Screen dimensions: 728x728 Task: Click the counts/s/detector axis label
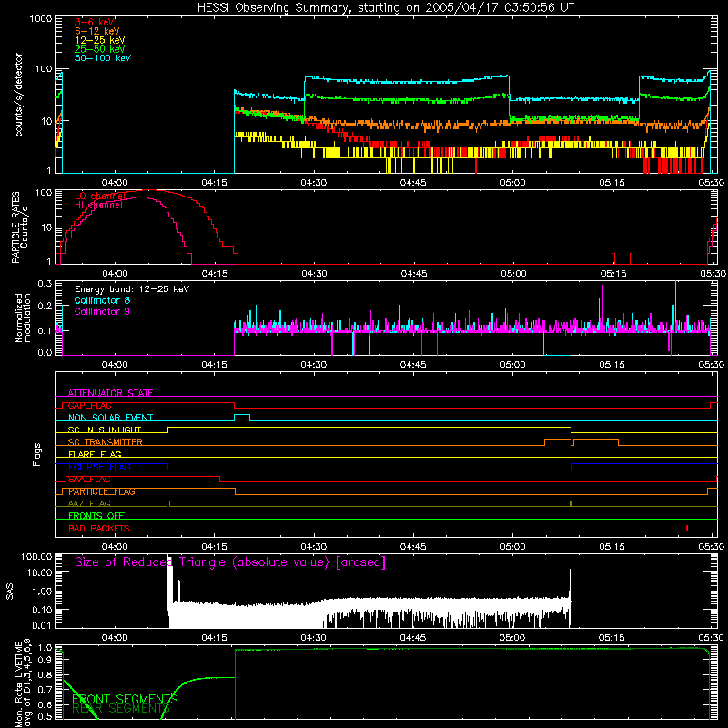[19, 95]
